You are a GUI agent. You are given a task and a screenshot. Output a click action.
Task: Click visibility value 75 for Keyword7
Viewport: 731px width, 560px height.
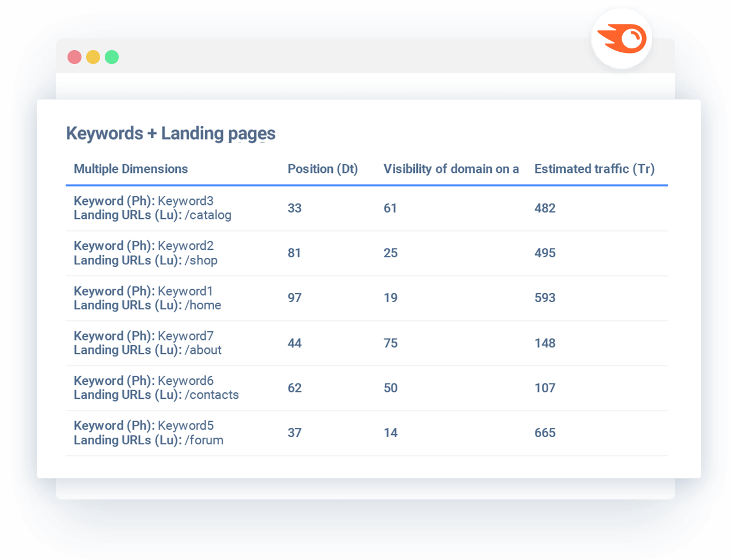click(x=391, y=343)
